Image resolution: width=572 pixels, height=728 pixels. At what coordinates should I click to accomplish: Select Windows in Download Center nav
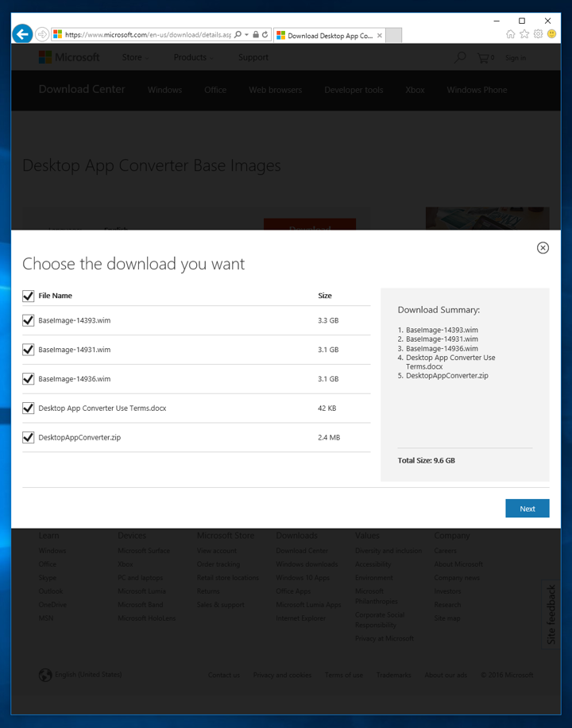click(x=164, y=90)
